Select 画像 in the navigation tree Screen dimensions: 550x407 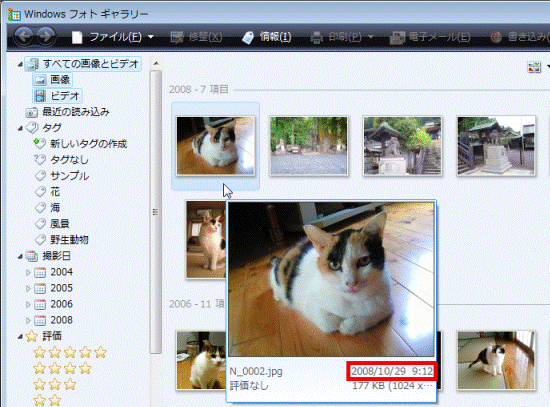pyautogui.click(x=53, y=80)
